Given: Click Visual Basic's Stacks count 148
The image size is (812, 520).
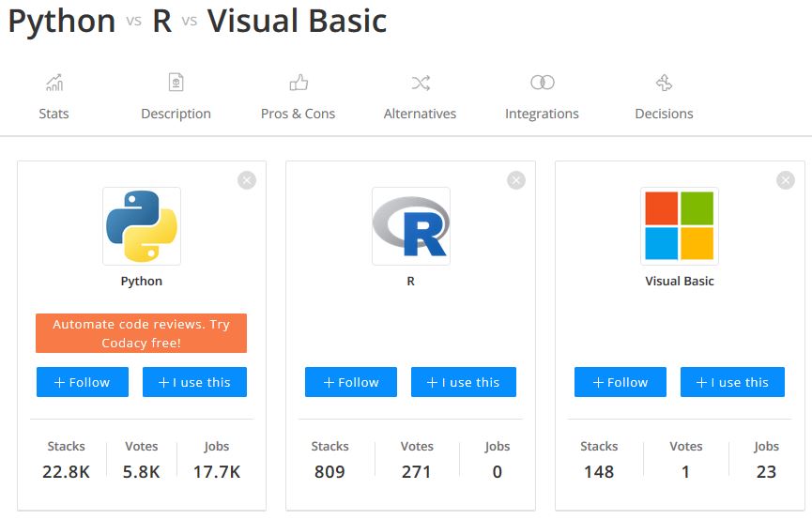Looking at the screenshot, I should pyautogui.click(x=599, y=472).
